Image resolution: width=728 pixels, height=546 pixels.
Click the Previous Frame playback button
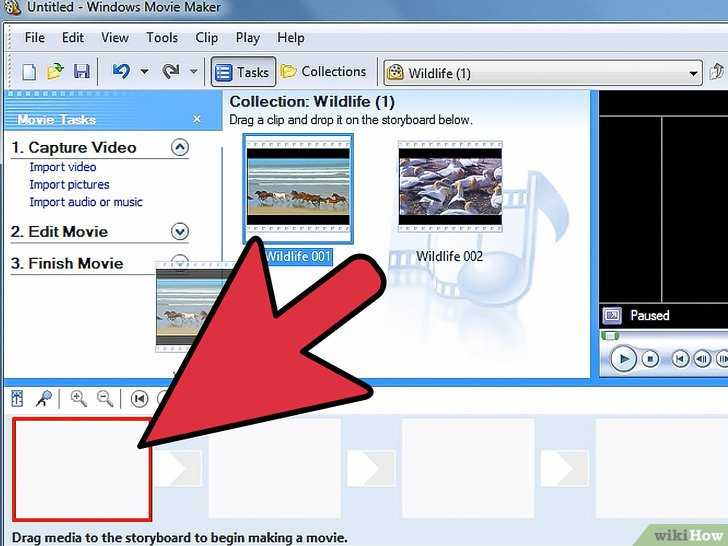tap(702, 359)
